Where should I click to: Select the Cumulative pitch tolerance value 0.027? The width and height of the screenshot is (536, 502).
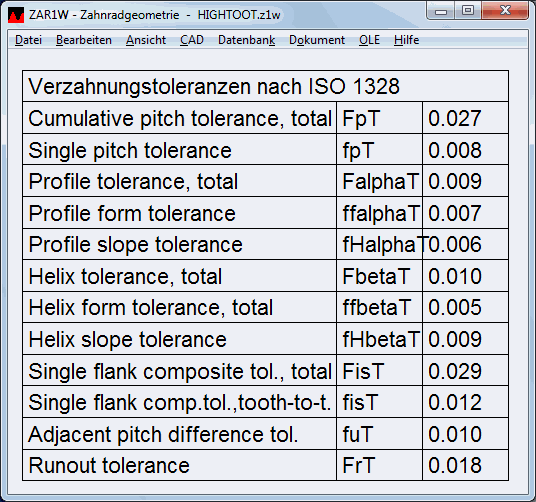point(455,118)
